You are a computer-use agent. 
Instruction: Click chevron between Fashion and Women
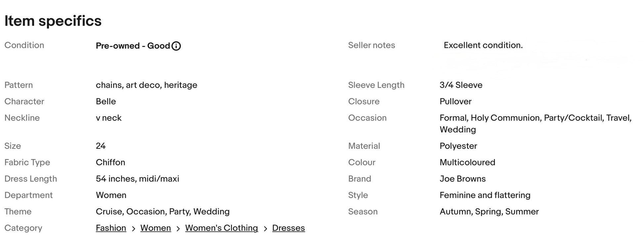point(133,229)
